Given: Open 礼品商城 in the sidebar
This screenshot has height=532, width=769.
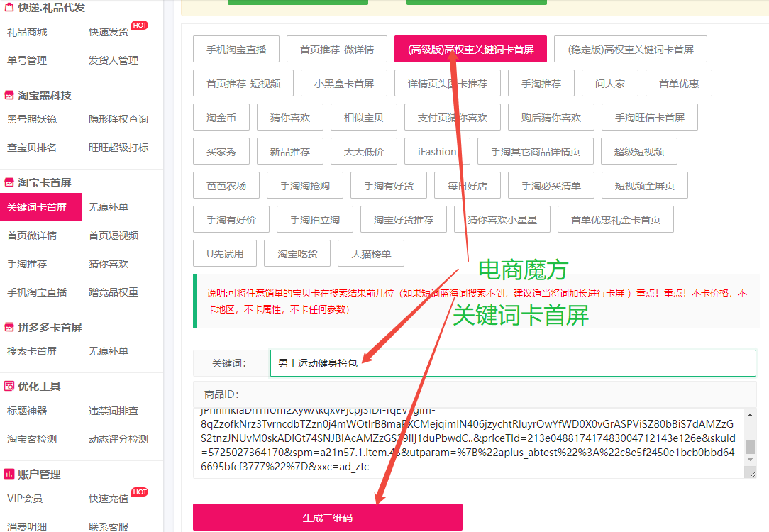Looking at the screenshot, I should point(27,33).
